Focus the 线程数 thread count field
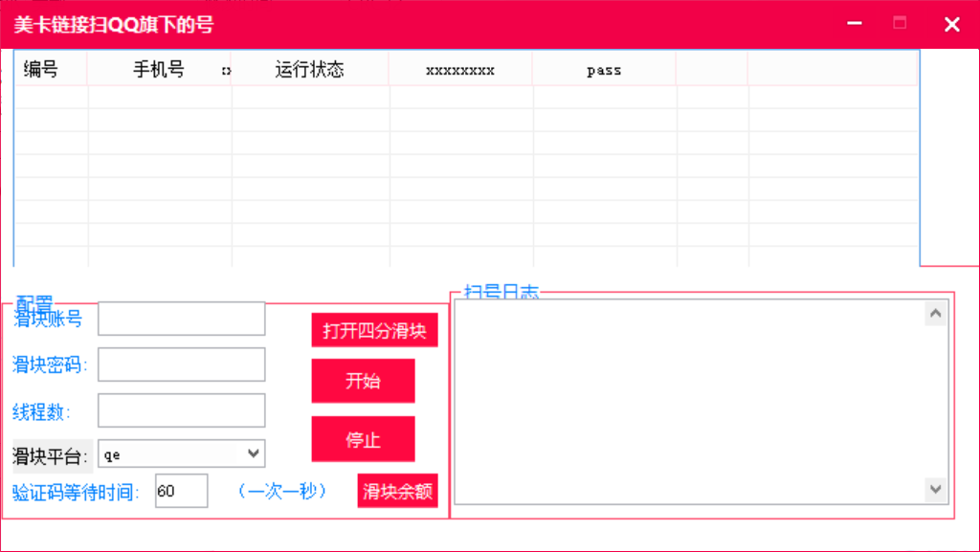Screen dimensions: 980x552 181,409
